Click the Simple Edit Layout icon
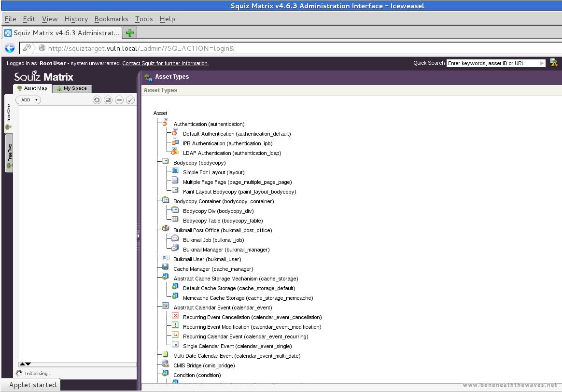Image resolution: width=562 pixels, height=392 pixels. [175, 170]
